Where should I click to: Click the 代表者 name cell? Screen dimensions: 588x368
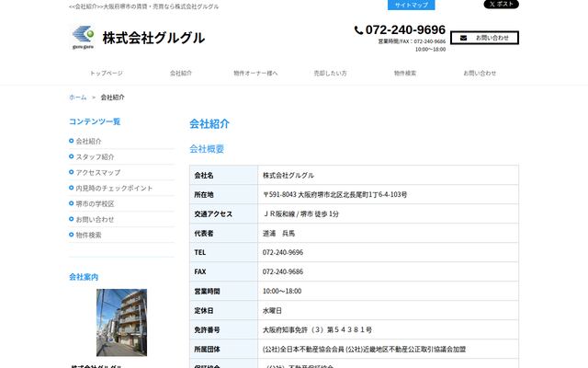[388, 233]
